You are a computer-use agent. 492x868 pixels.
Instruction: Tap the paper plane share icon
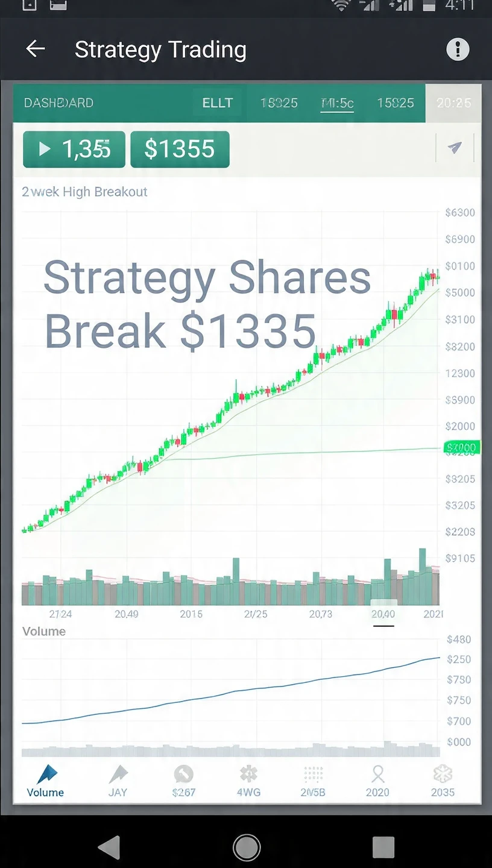[455, 148]
